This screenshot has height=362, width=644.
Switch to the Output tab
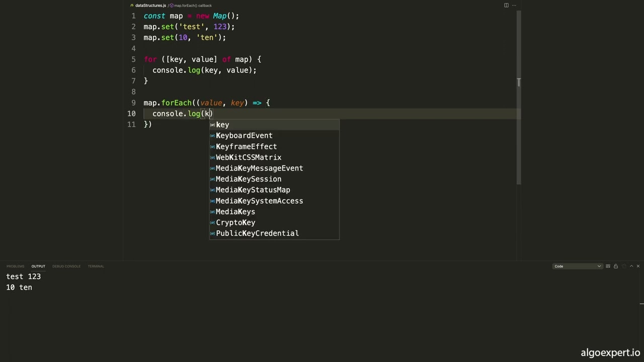pos(38,266)
